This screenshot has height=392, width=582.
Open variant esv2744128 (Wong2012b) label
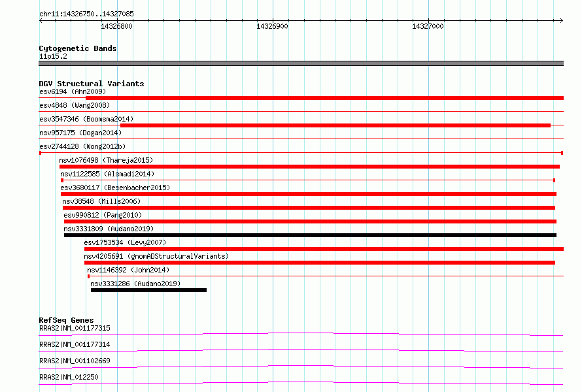[82, 146]
